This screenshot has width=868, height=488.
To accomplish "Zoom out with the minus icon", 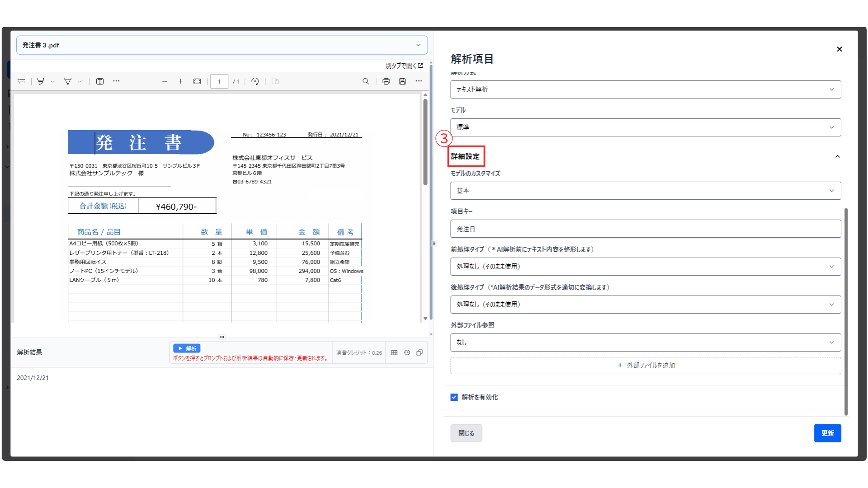I will 165,81.
